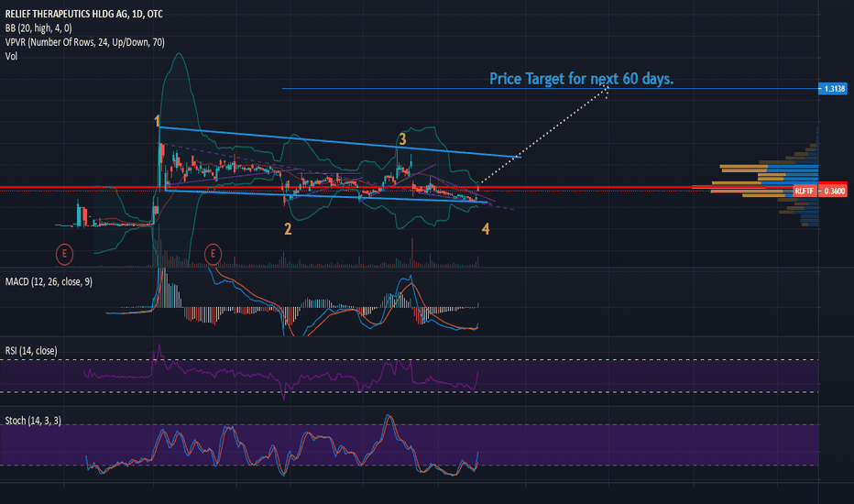This screenshot has width=854, height=504.
Task: Select wave label 1 on the chart
Action: (x=157, y=121)
